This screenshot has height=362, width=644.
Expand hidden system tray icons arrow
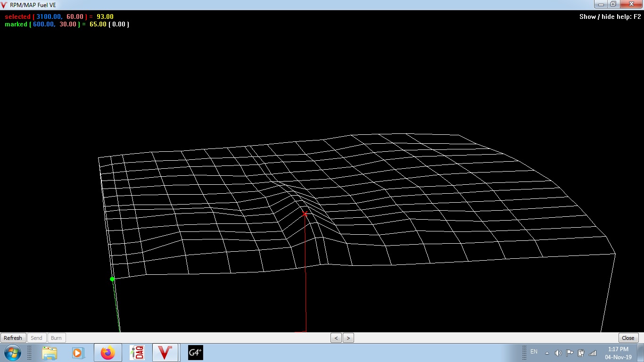547,353
